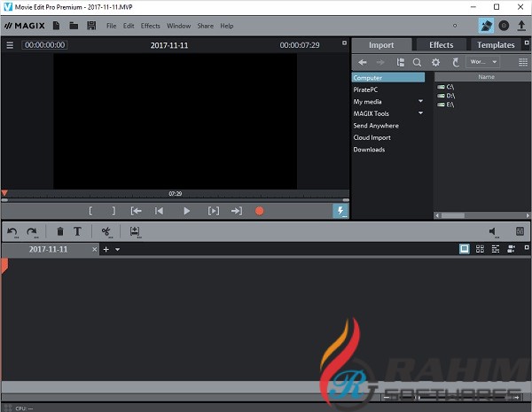Navigate back in the media pool
The width and height of the screenshot is (532, 412).
[x=363, y=62]
